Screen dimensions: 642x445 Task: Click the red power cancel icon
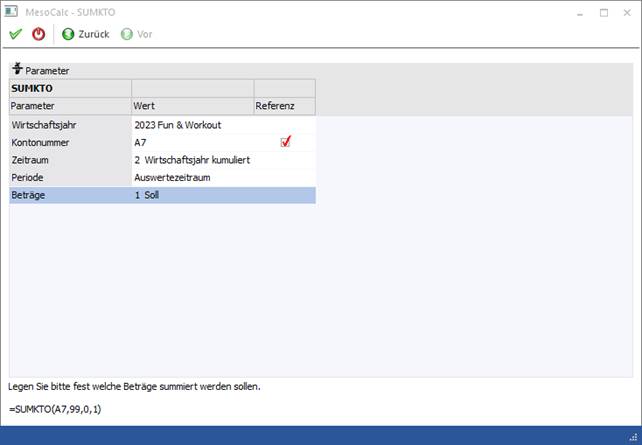tap(39, 34)
